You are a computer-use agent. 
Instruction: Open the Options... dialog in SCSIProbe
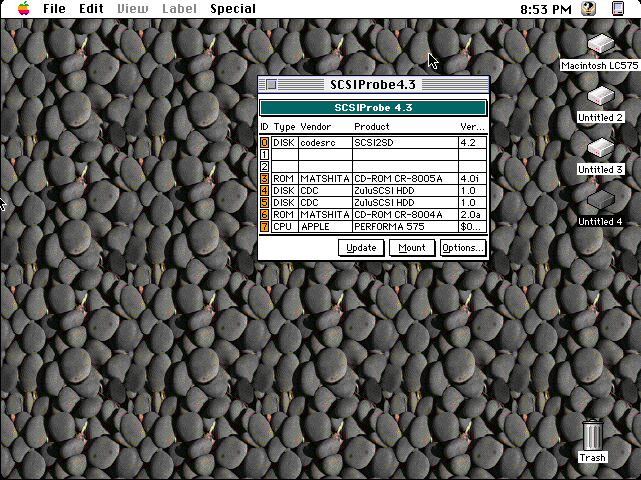(x=463, y=248)
